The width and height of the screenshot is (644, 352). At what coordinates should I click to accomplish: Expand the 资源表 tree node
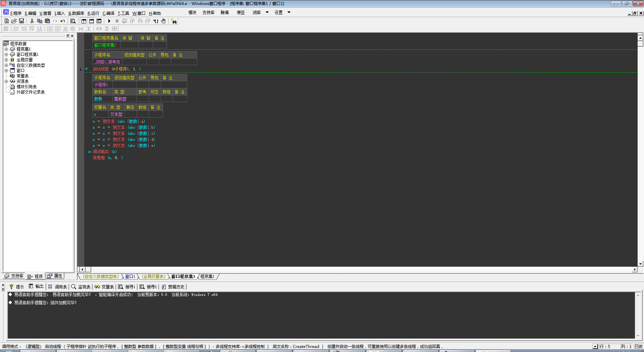pyautogui.click(x=6, y=81)
